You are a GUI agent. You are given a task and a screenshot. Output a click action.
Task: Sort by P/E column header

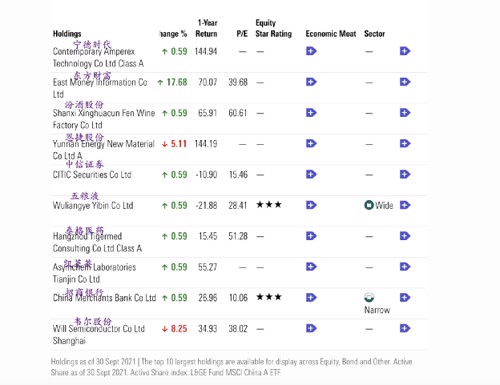(x=242, y=34)
